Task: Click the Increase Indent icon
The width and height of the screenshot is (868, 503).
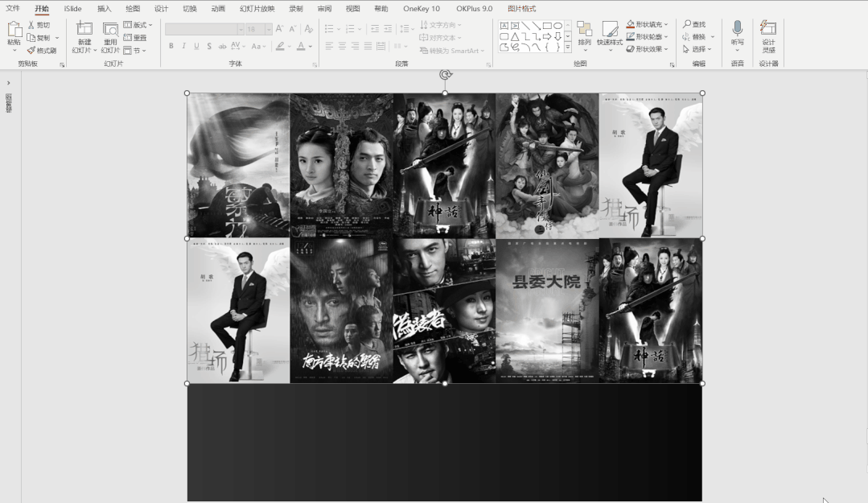Action: [388, 29]
